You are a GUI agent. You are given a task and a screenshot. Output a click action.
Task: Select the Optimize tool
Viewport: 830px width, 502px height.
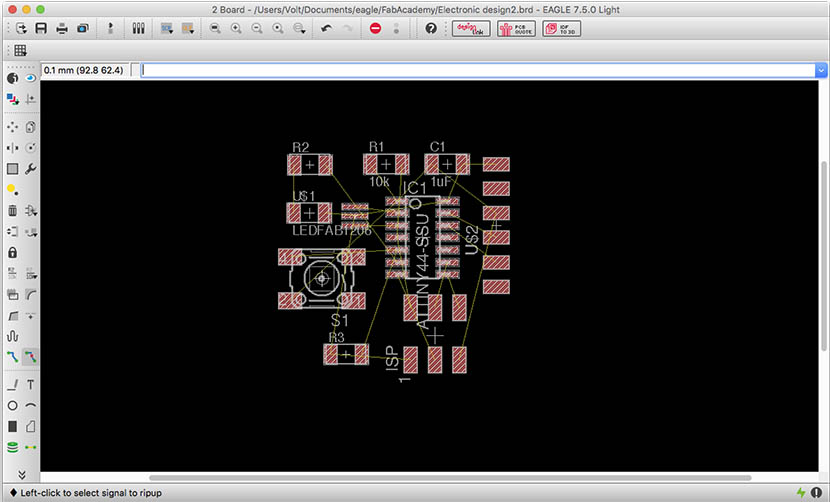(31, 316)
